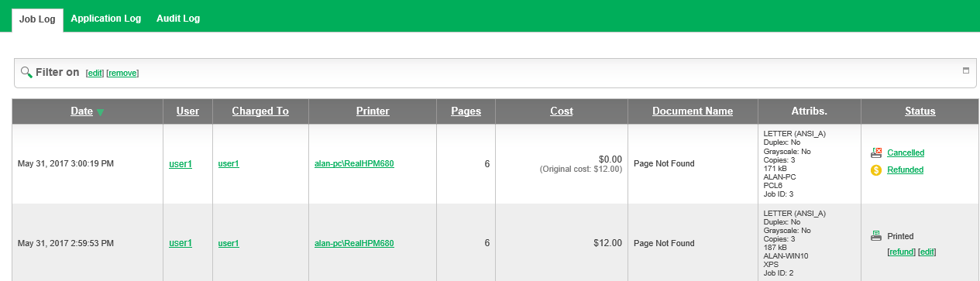Open the Audit Log tab
980x281 pixels.
pos(178,19)
